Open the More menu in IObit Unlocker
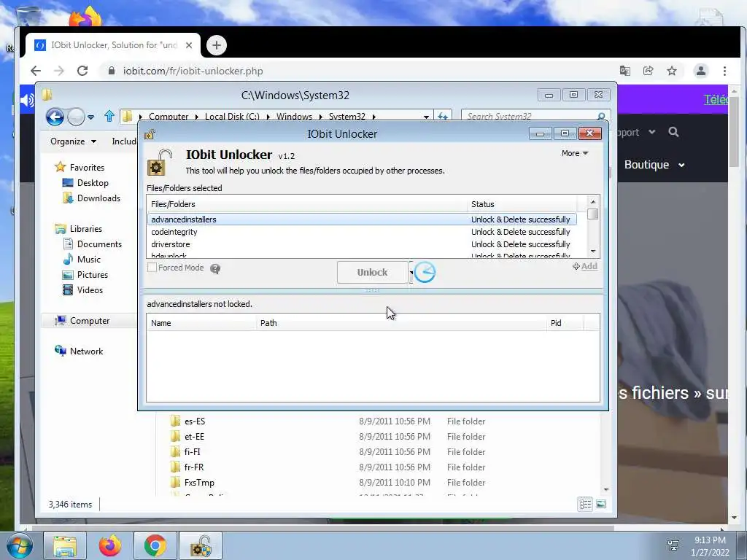The height and width of the screenshot is (560, 747). pos(575,153)
